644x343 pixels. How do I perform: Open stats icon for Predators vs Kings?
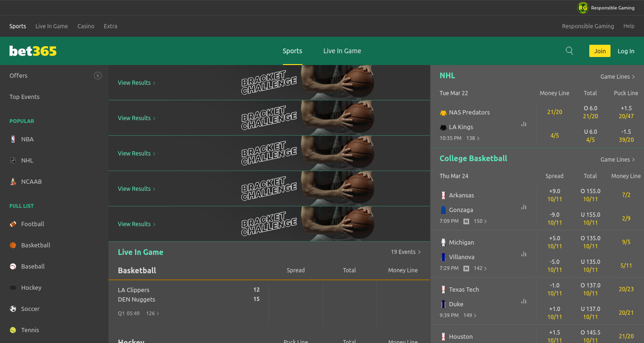(524, 124)
